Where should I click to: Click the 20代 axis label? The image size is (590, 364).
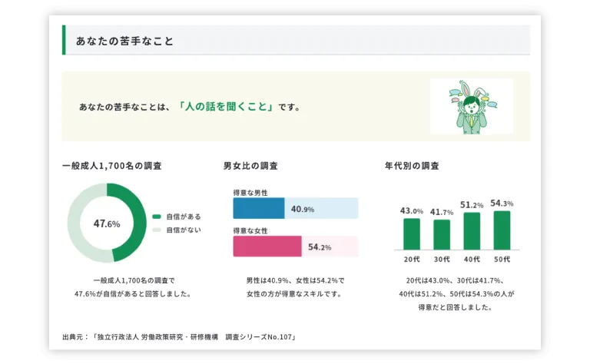click(x=412, y=259)
